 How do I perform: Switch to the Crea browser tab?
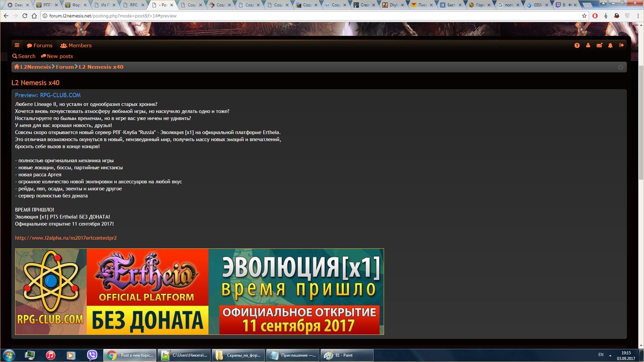click(x=365, y=5)
